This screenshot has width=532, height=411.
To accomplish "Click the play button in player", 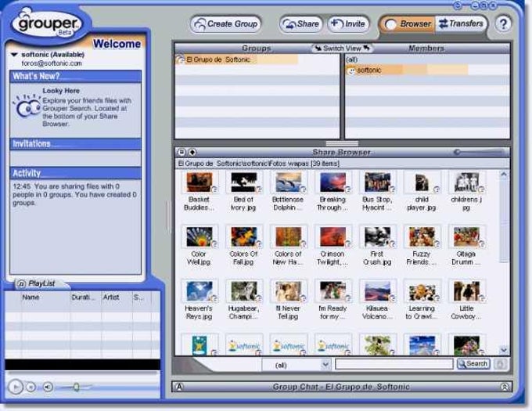I will coord(16,387).
